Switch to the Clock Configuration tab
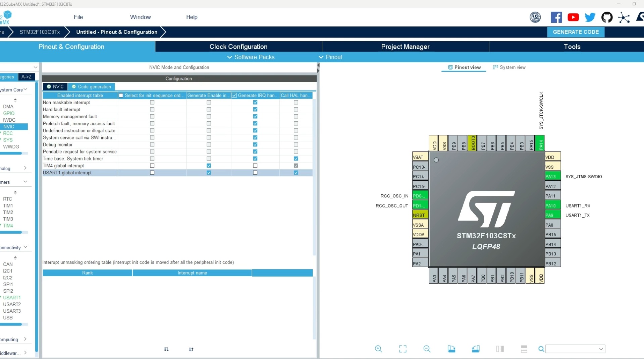 (238, 47)
